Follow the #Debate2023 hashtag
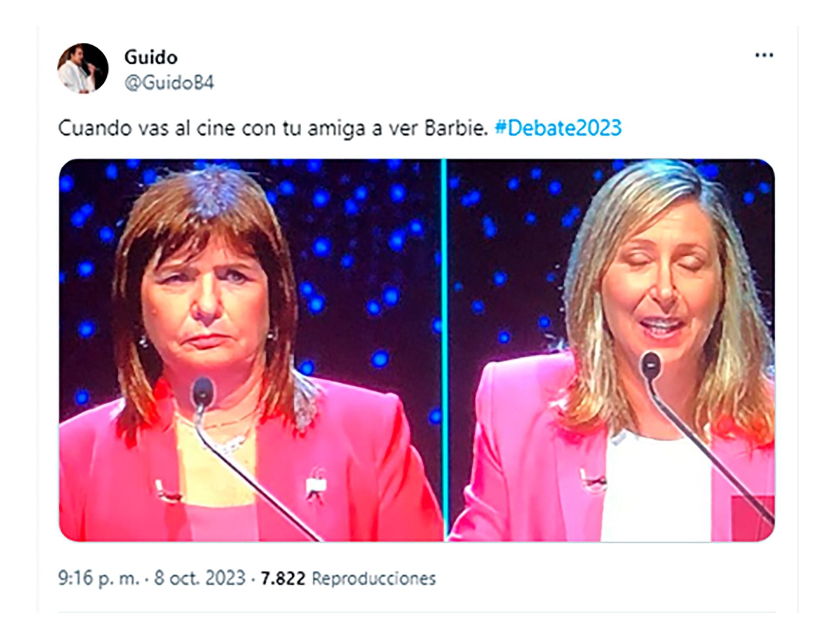837x644 pixels. click(558, 128)
